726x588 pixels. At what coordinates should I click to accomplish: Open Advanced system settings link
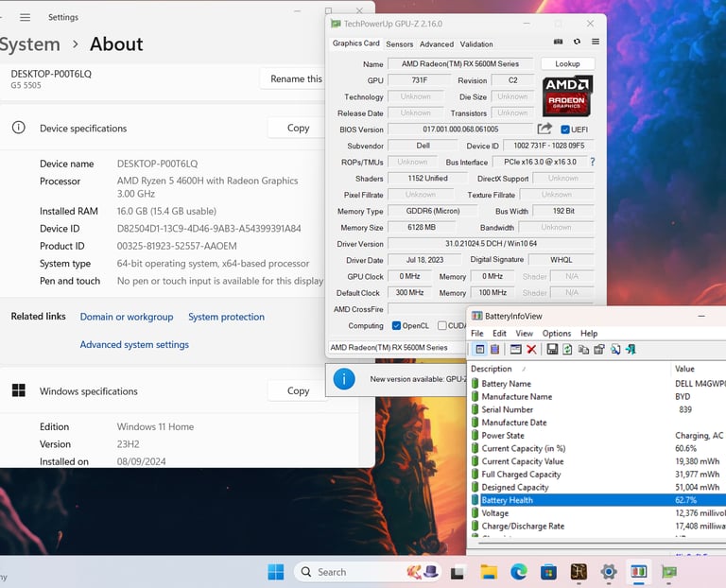(x=134, y=344)
